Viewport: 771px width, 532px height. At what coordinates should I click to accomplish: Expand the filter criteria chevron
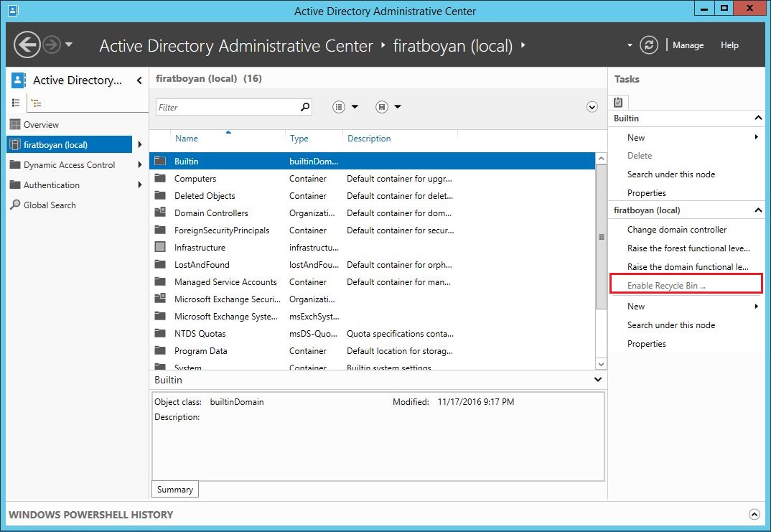click(x=592, y=107)
